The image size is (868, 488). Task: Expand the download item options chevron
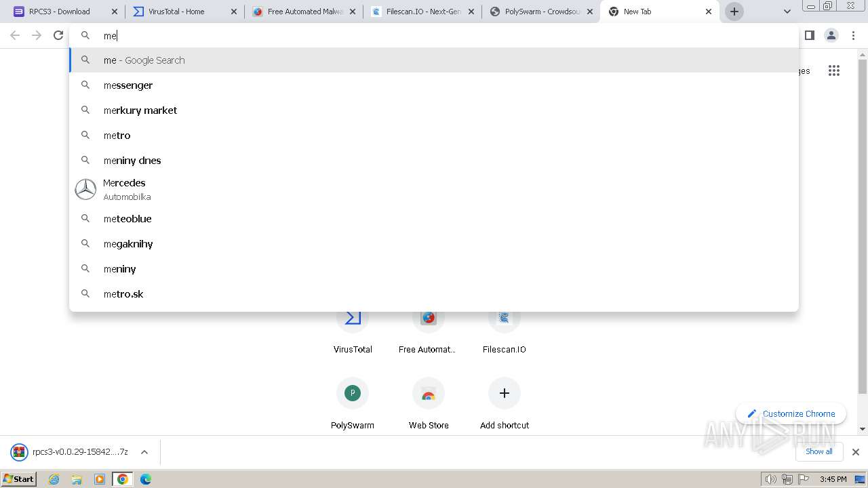tap(144, 452)
